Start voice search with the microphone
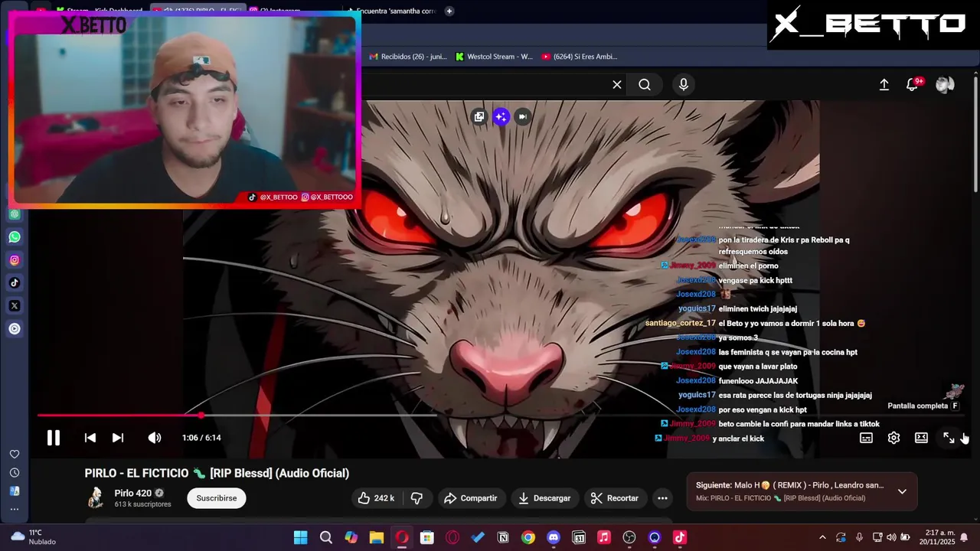The height and width of the screenshot is (551, 980). [684, 85]
